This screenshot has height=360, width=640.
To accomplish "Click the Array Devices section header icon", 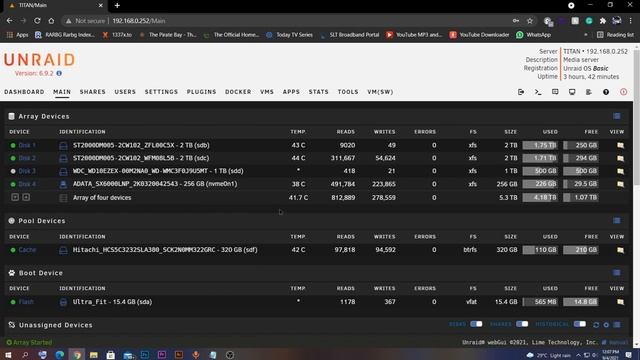I will [x=11, y=116].
